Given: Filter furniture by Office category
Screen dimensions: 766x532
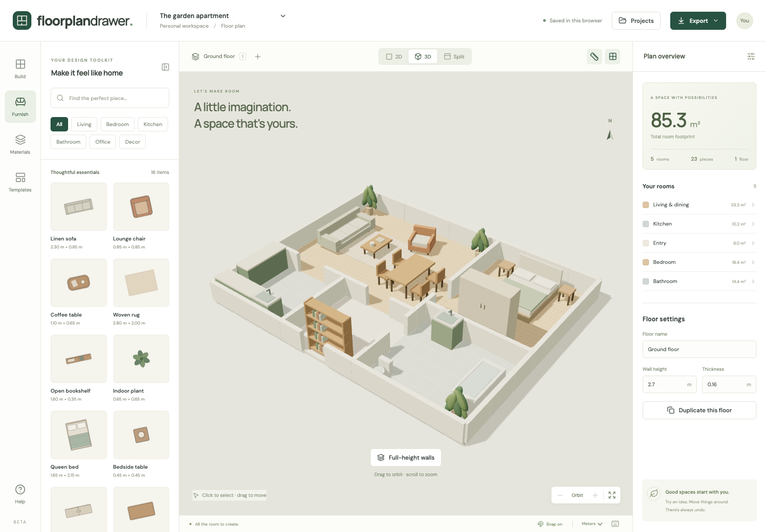Looking at the screenshot, I should [x=103, y=142].
